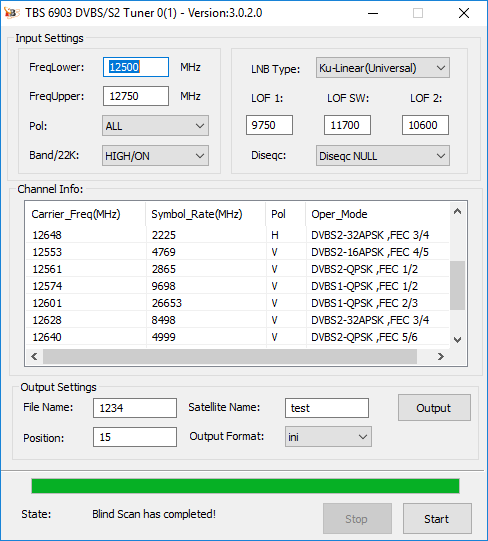488x541 pixels.
Task: Click the Output button
Action: (434, 408)
